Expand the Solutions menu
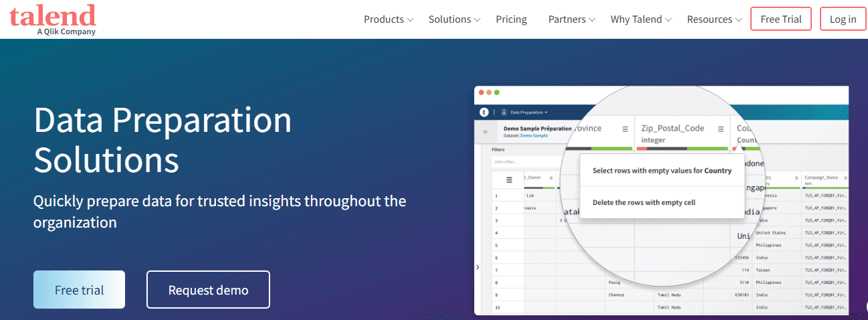 [x=455, y=19]
